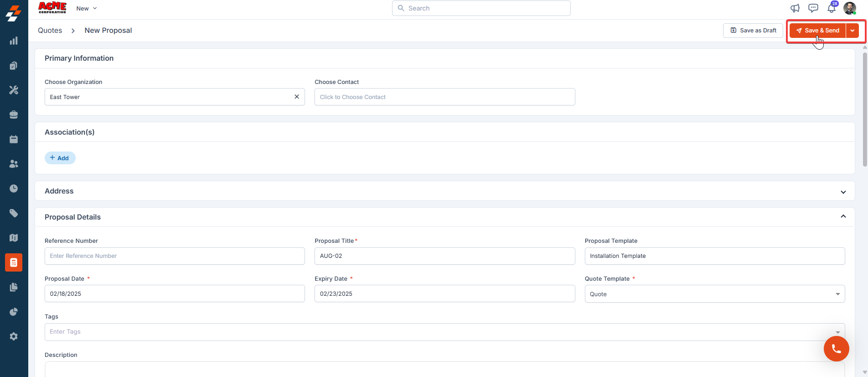Click the Save as Draft button
The image size is (868, 377).
[x=753, y=31]
